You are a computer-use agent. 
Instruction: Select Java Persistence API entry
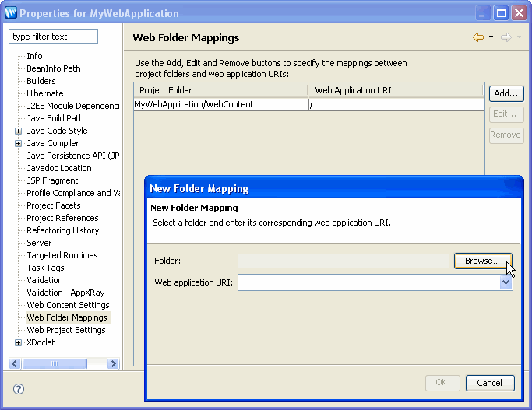coord(73,156)
